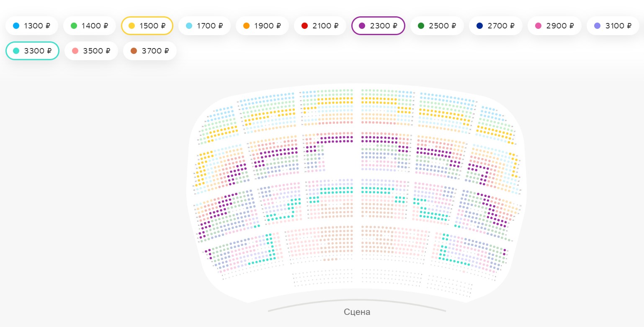Filter seats by 2500 ₽ price

point(437,26)
